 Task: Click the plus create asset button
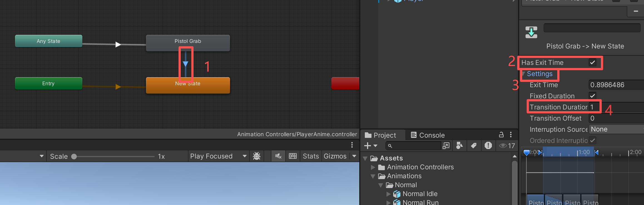click(368, 146)
